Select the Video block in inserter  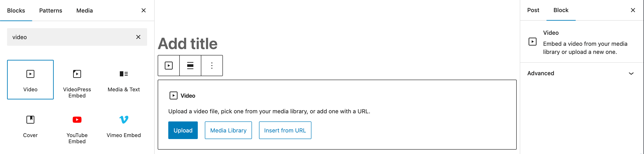(30, 79)
